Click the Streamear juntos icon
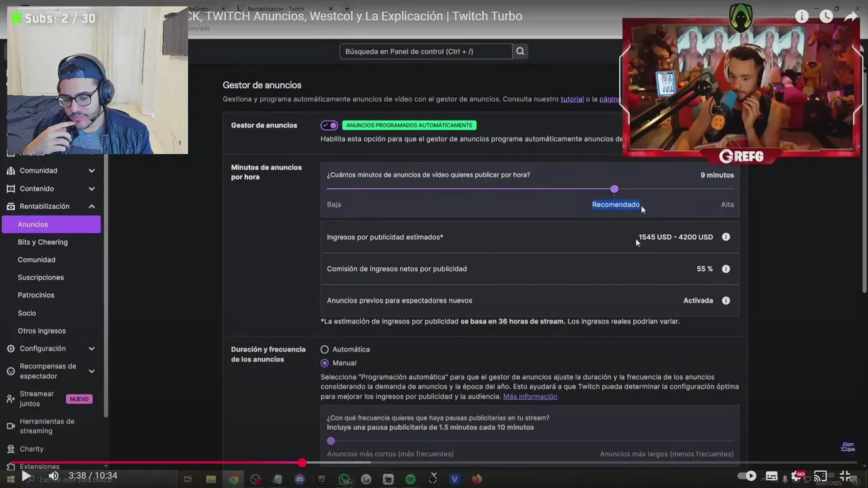Image resolution: width=868 pixels, height=488 pixels. pos(10,399)
